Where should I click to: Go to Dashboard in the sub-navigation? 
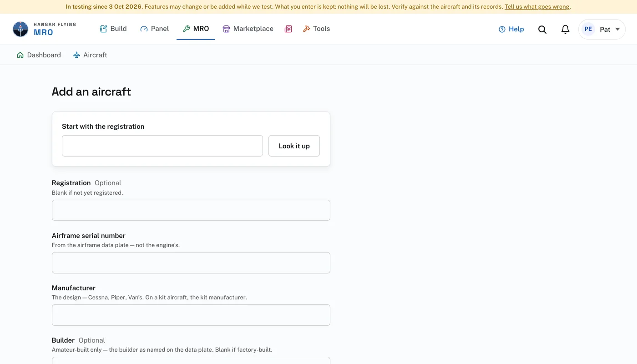pos(39,55)
